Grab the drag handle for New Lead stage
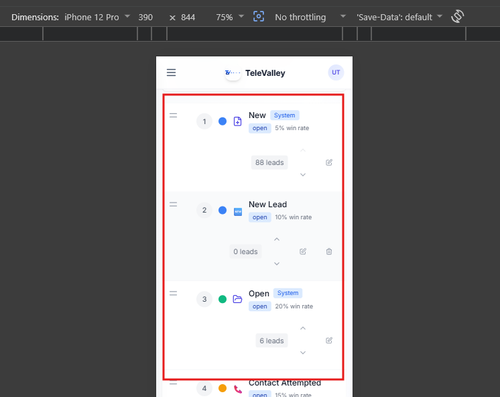 click(x=173, y=204)
